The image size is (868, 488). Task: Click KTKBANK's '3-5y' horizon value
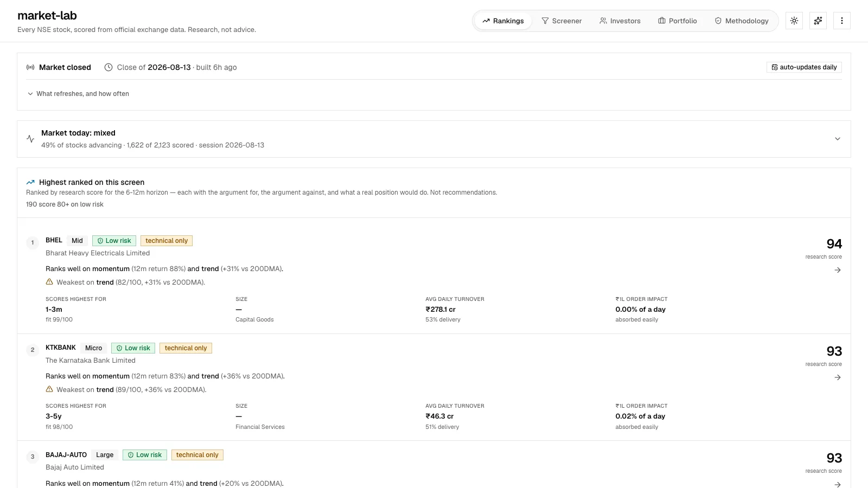(54, 416)
